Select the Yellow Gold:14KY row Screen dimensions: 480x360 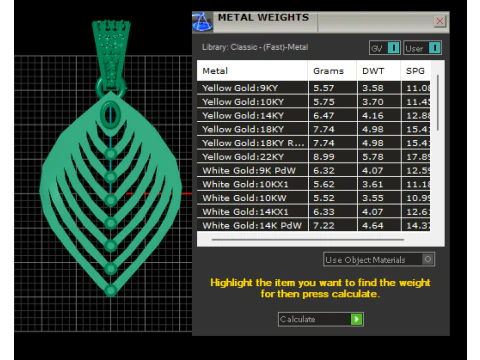click(313, 115)
